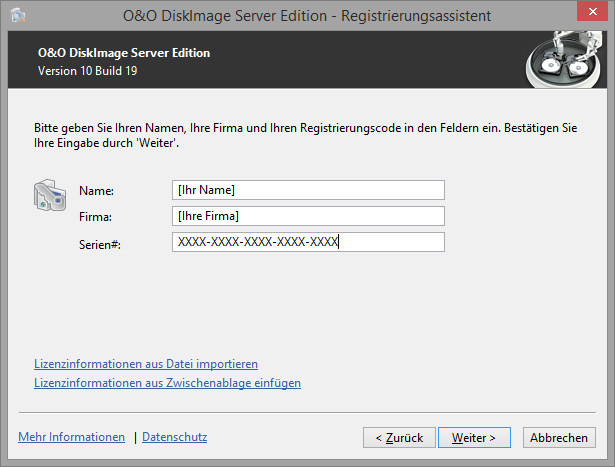Close the registration assistant window
Image resolution: width=615 pixels, height=467 pixels.
point(592,11)
